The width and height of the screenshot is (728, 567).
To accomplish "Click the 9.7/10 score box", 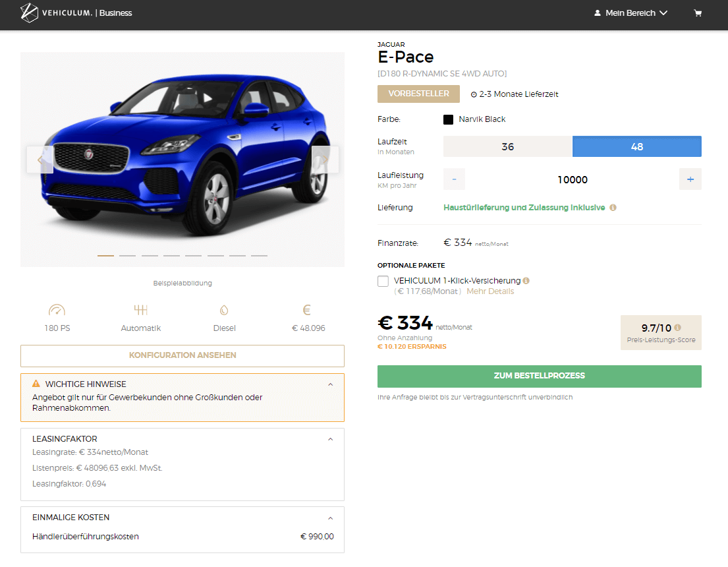I will pyautogui.click(x=661, y=332).
